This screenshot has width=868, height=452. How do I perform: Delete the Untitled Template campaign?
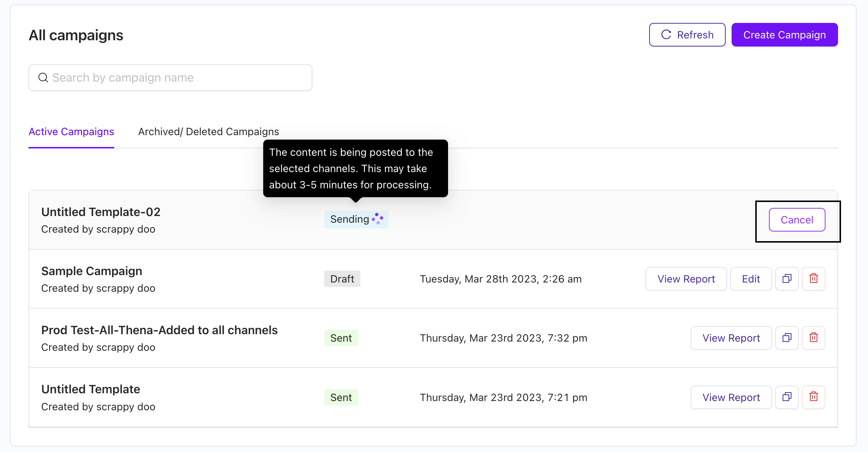coord(813,397)
